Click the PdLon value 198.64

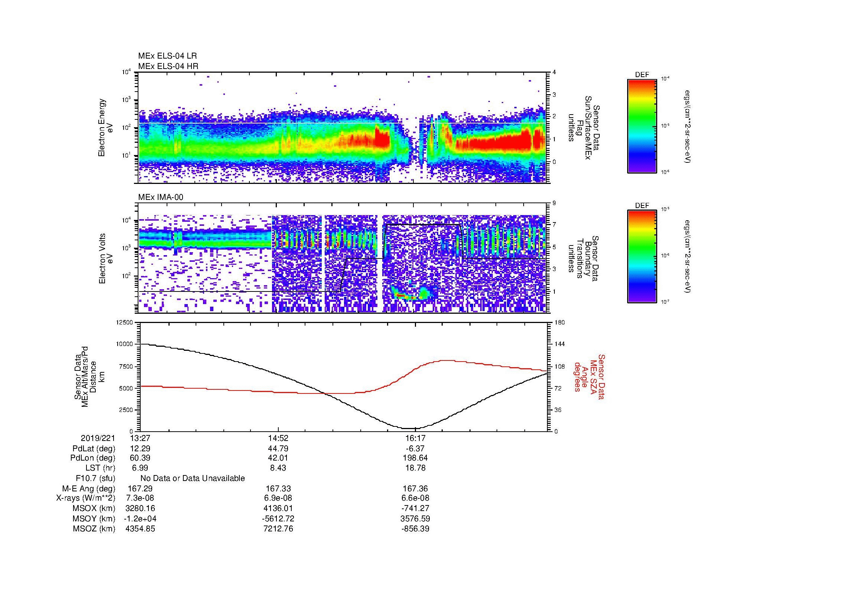(x=415, y=458)
